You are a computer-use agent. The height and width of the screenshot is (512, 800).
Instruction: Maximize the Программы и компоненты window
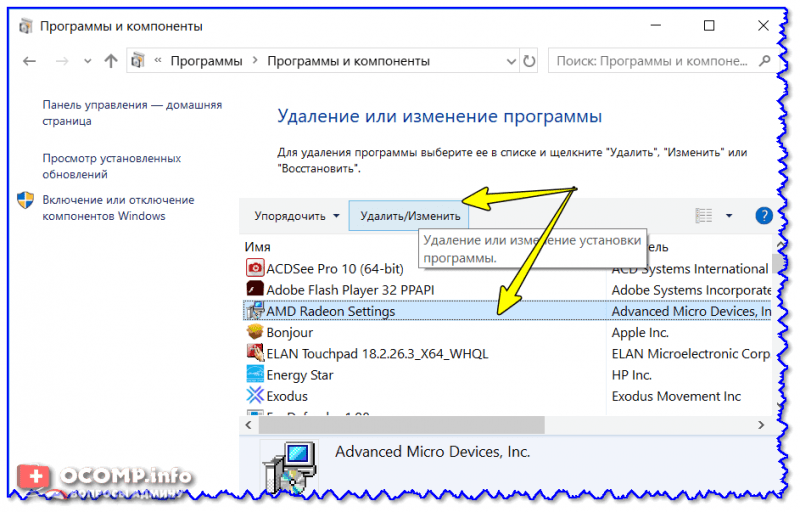pos(709,25)
